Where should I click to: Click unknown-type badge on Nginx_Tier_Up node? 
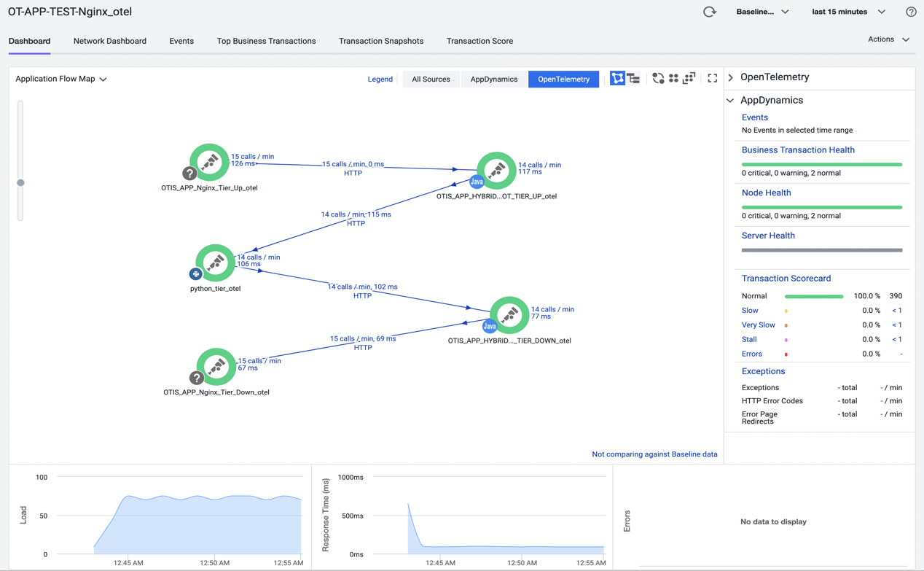pos(189,174)
